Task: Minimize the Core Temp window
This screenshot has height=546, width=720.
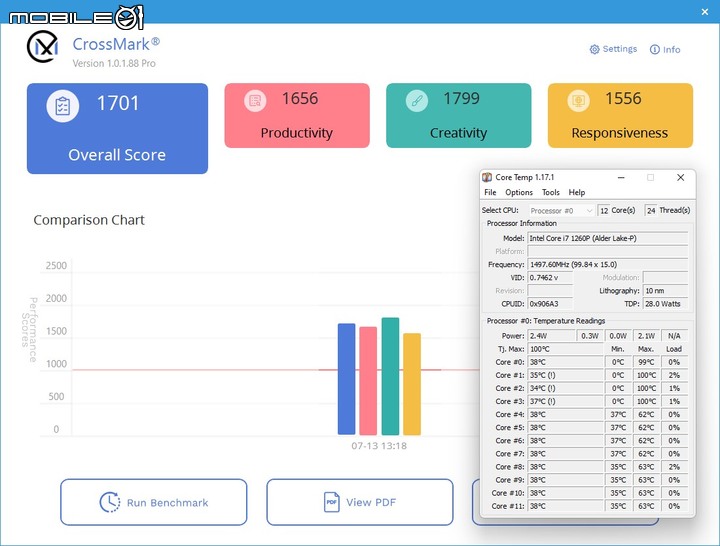Action: (x=621, y=177)
